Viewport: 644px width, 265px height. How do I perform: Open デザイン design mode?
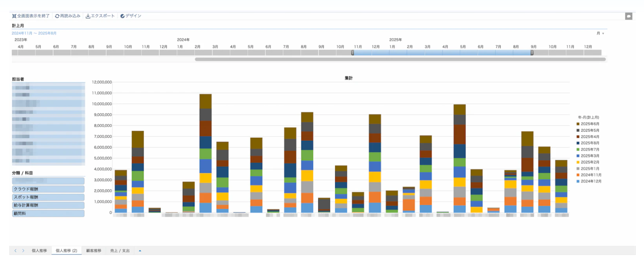click(x=131, y=16)
